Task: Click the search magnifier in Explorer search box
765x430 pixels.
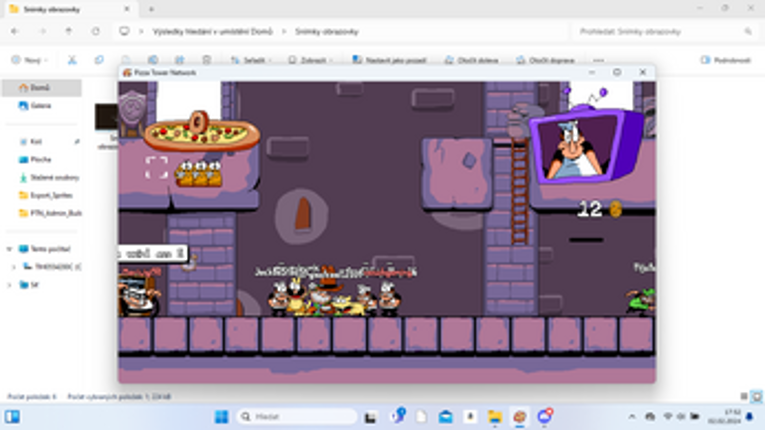Action: pos(748,31)
